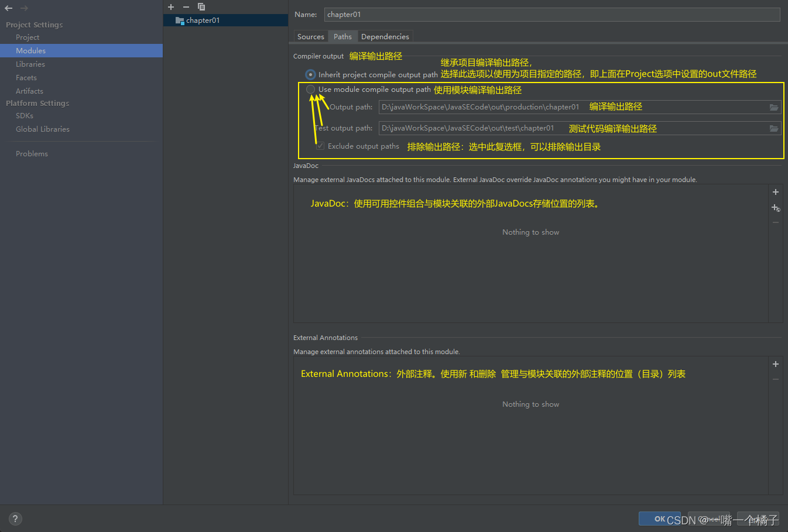Select Inherit project compile output path
This screenshot has width=788, height=532.
pyautogui.click(x=310, y=74)
